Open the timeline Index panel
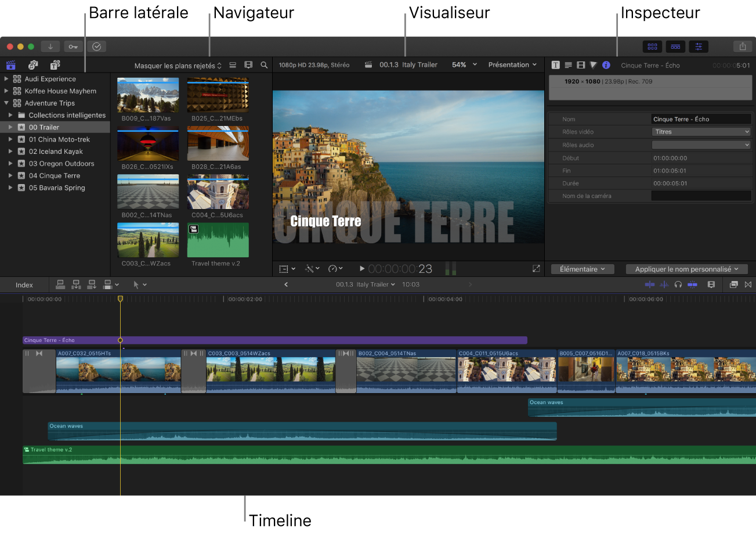756x533 pixels. pyautogui.click(x=23, y=284)
